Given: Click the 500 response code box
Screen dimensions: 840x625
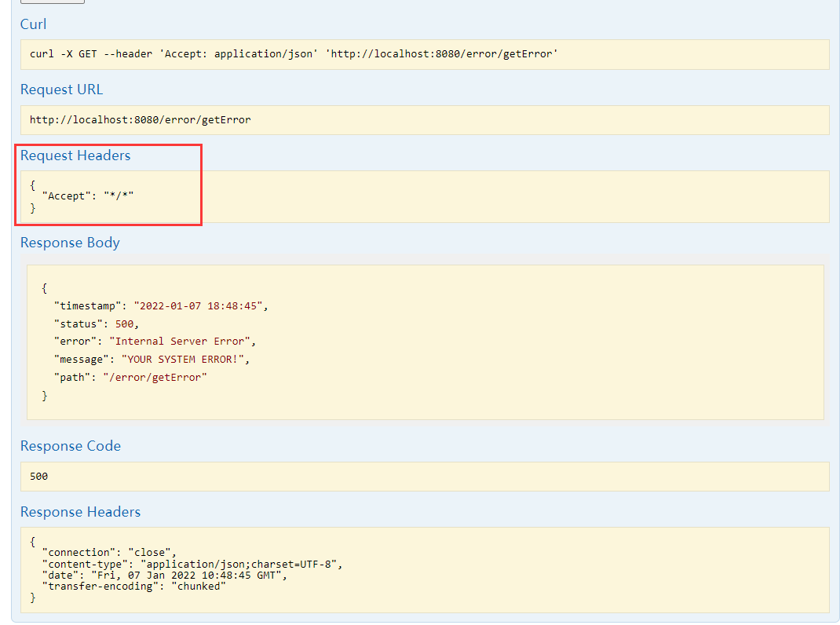Looking at the screenshot, I should tap(36, 476).
